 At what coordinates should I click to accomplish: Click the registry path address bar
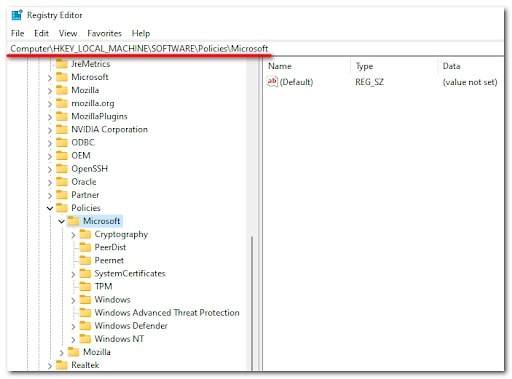tap(255, 49)
